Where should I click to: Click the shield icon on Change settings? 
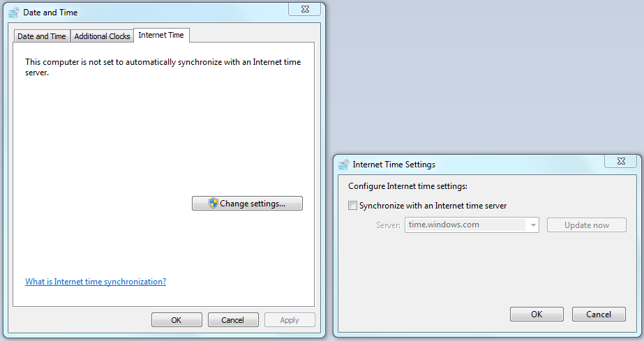[x=214, y=204]
